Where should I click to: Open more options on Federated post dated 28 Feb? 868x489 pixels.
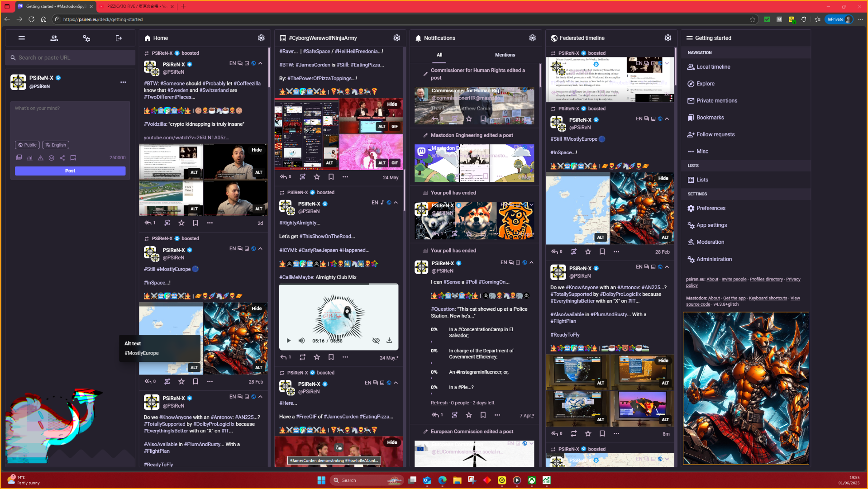[x=616, y=252]
